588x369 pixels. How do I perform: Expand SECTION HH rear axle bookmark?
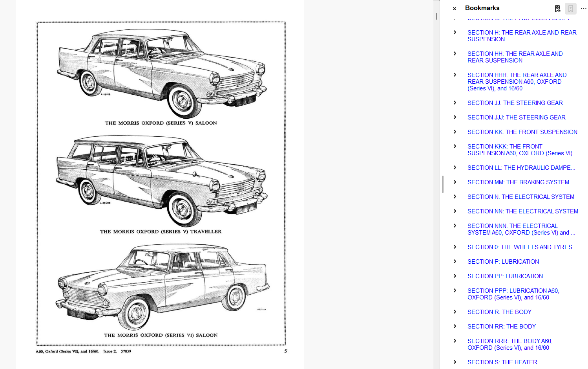click(455, 53)
